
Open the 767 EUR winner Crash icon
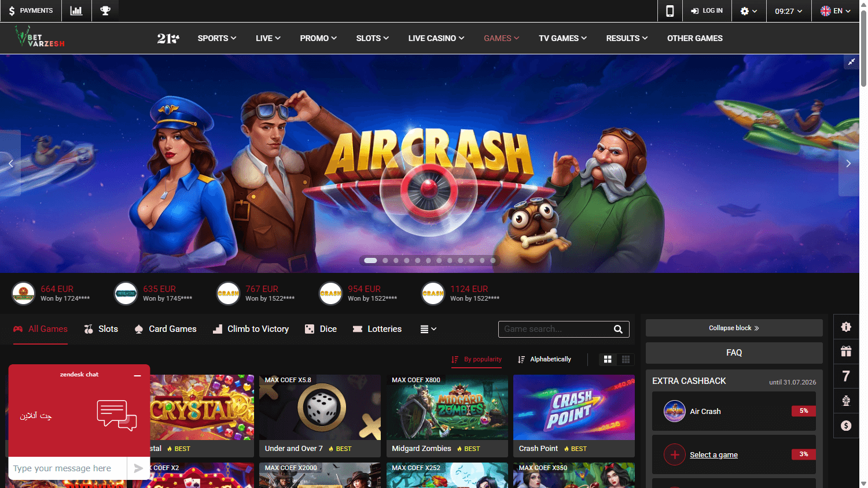coord(228,293)
